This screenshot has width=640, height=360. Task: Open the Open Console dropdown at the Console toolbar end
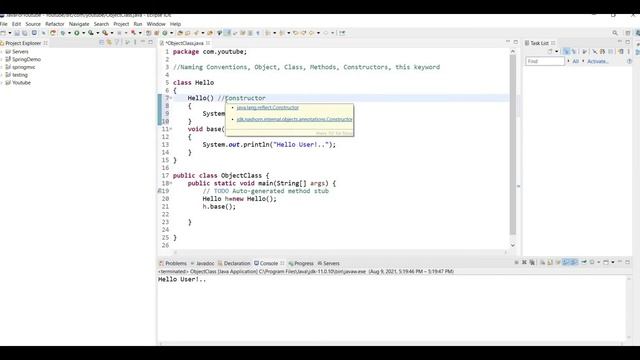[x=613, y=262]
